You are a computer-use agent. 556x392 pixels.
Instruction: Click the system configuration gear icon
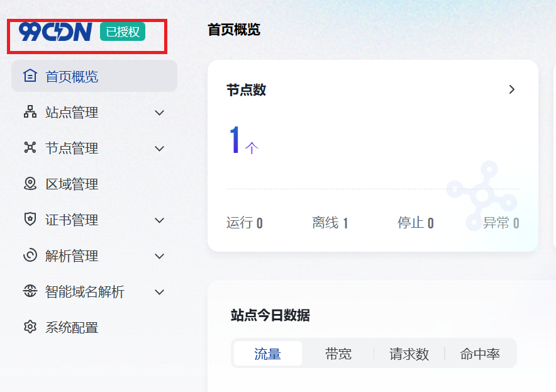point(30,327)
